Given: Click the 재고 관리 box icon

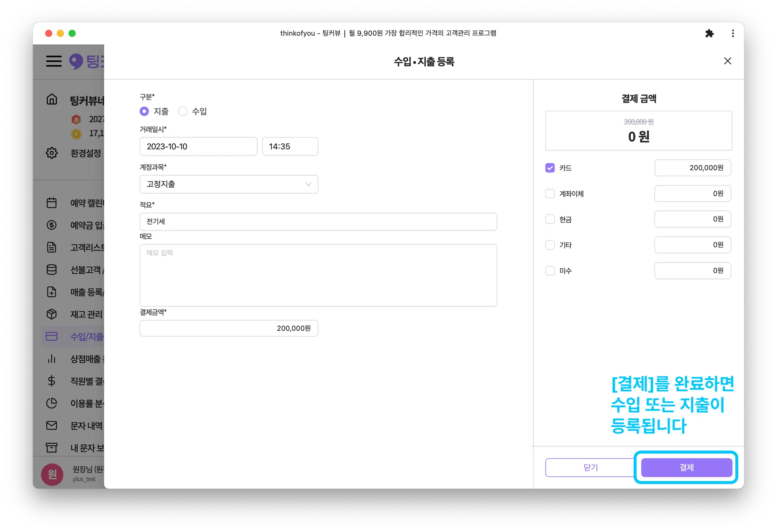Looking at the screenshot, I should (x=52, y=314).
